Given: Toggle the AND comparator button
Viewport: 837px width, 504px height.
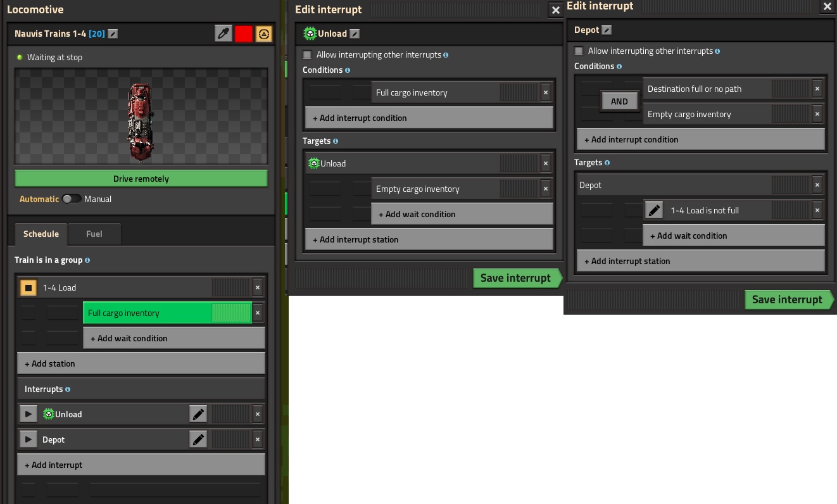Looking at the screenshot, I should [619, 101].
